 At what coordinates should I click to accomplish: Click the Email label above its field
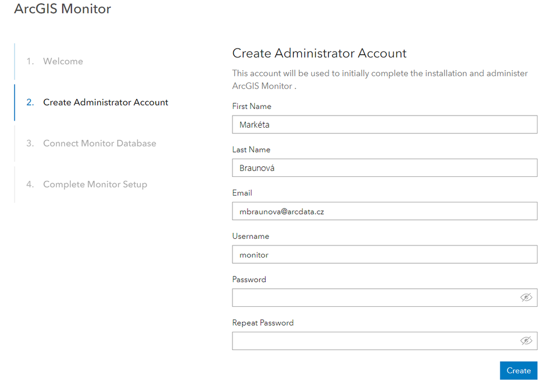[242, 193]
